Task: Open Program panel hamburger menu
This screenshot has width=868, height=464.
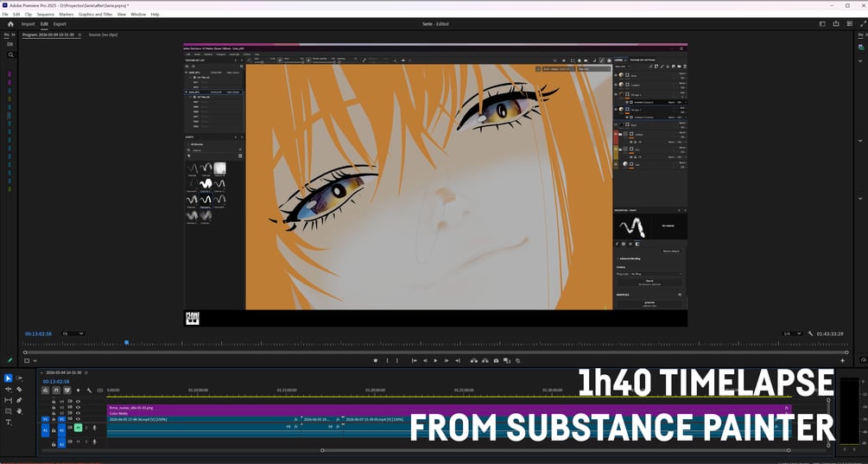Action: point(79,35)
